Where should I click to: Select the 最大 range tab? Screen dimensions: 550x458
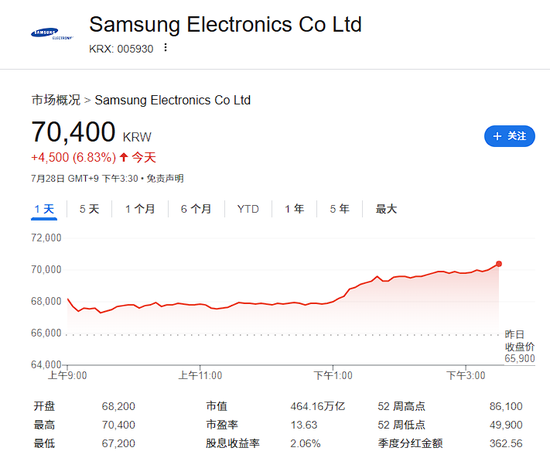pos(386,209)
